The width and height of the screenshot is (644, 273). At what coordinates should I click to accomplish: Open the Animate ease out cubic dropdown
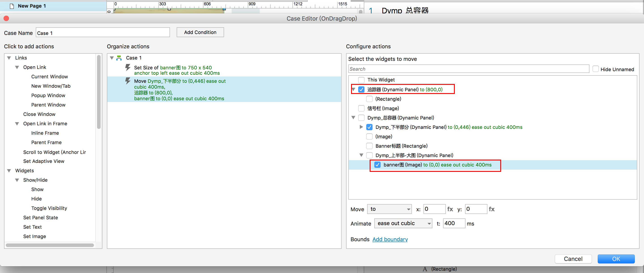pyautogui.click(x=403, y=223)
